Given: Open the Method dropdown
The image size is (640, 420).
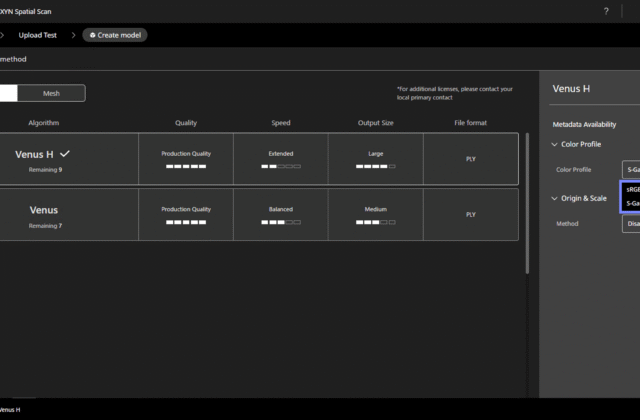Looking at the screenshot, I should point(631,224).
